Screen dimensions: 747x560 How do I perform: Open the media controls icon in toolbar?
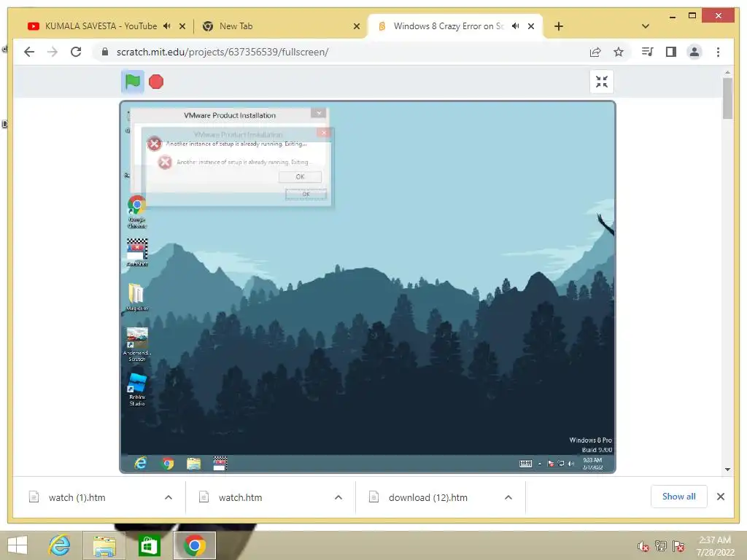(x=647, y=52)
